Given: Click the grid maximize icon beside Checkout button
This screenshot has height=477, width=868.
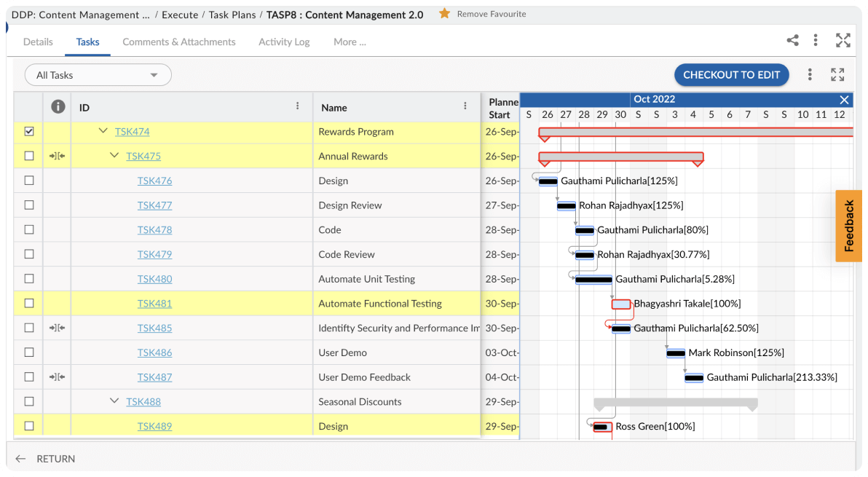Looking at the screenshot, I should pos(837,74).
